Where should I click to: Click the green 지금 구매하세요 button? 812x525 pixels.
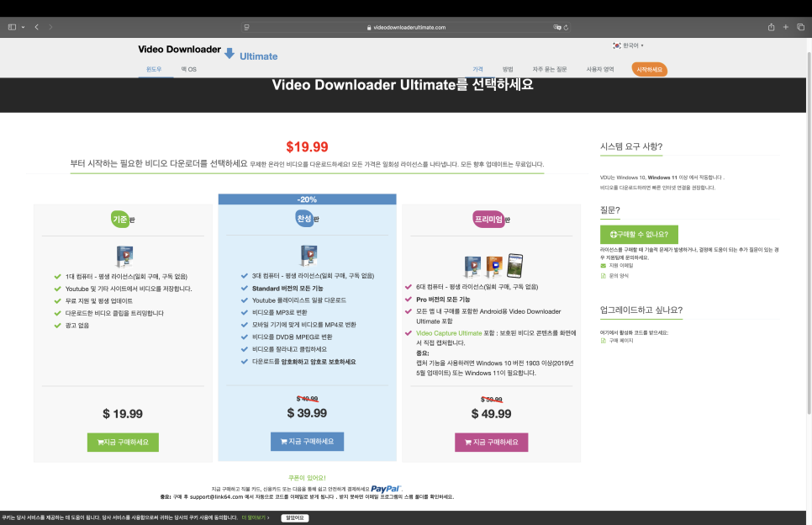click(123, 442)
